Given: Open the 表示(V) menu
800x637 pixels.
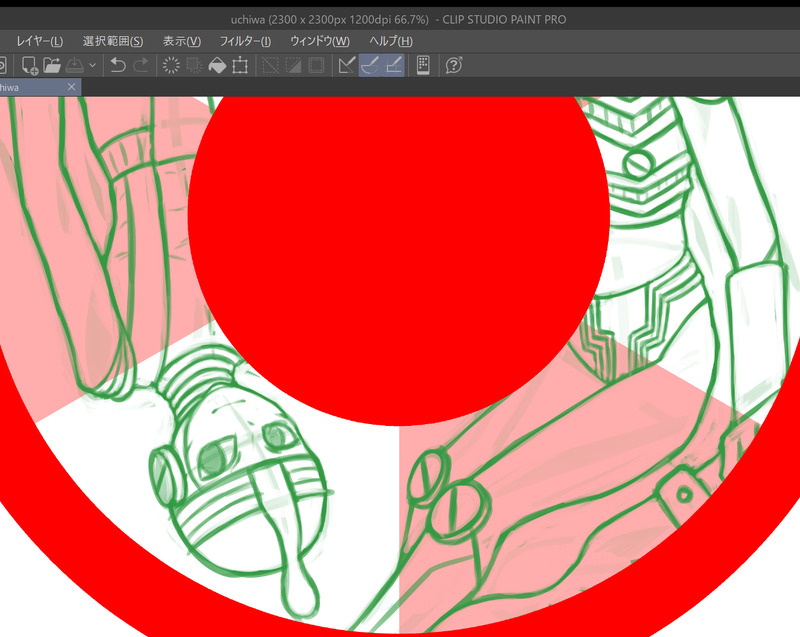Looking at the screenshot, I should (182, 41).
